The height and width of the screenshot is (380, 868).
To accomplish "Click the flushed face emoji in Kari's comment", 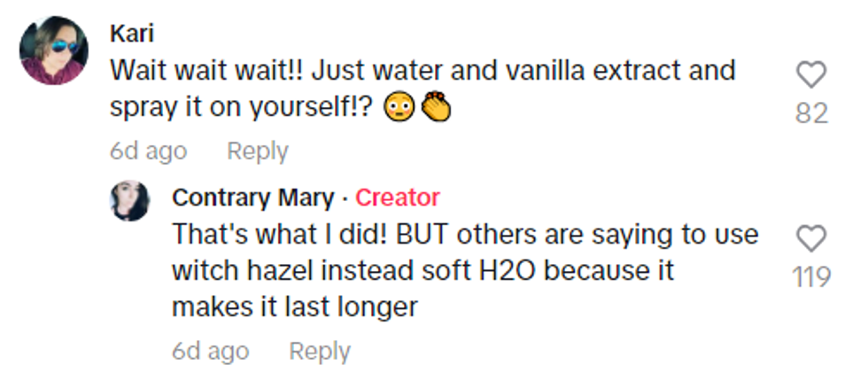I will [399, 108].
